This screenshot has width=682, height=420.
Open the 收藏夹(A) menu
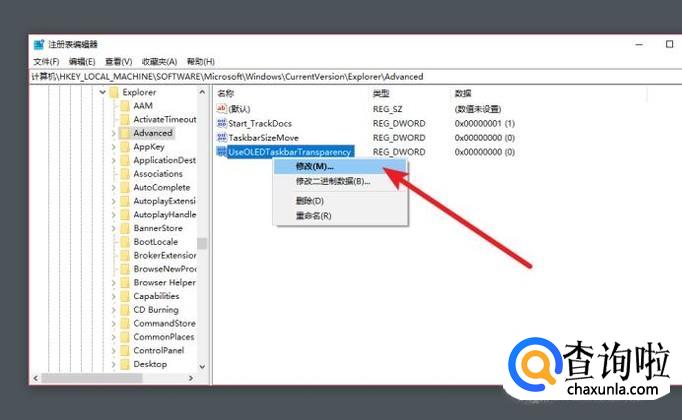tap(159, 62)
